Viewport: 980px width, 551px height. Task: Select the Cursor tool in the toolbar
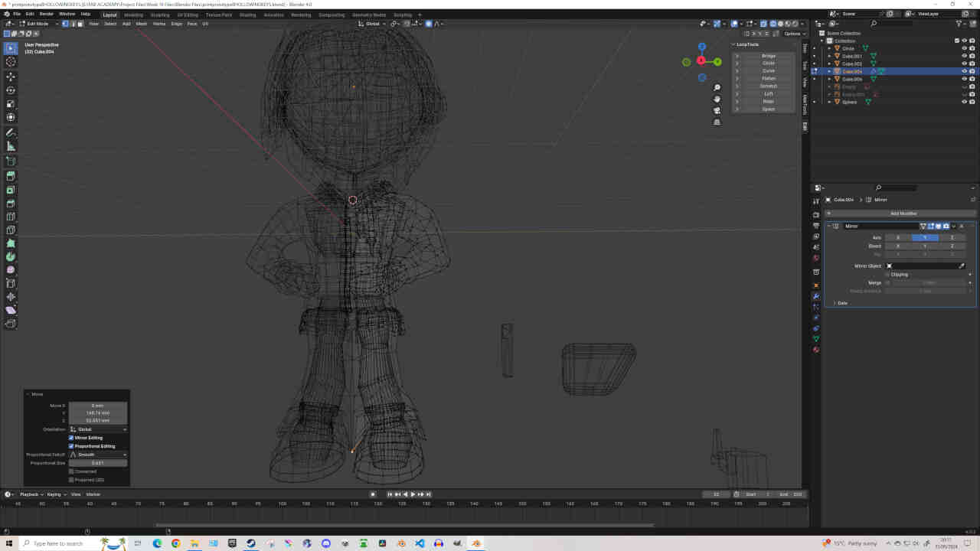[x=11, y=61]
